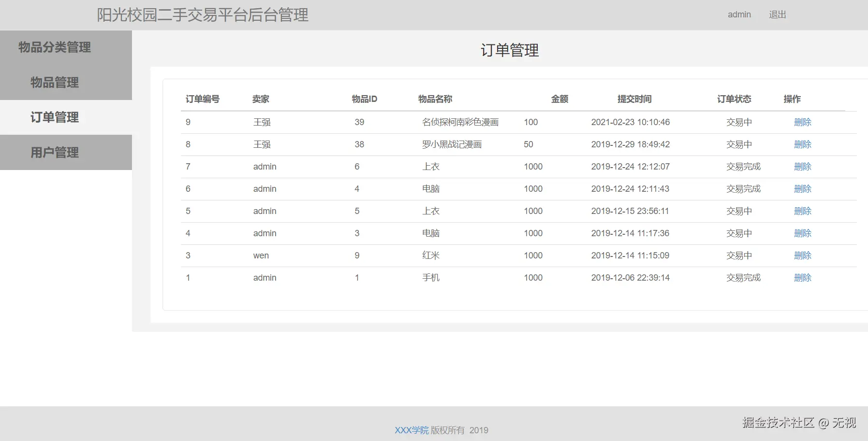Click the 交易完成 status of order 7
The width and height of the screenshot is (868, 441).
pos(744,167)
